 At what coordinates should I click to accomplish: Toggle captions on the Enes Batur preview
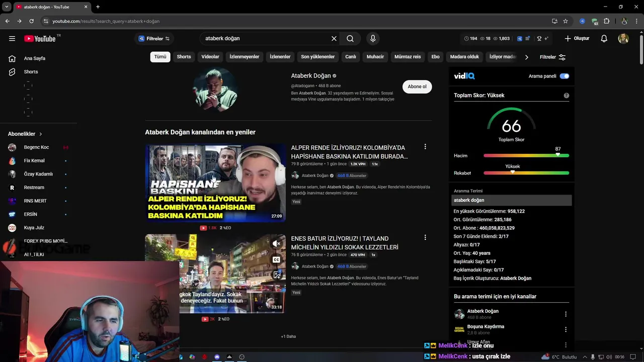click(276, 260)
